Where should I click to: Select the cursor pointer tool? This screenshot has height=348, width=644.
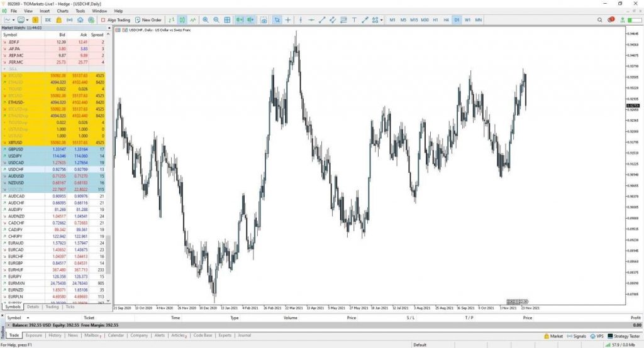pos(277,19)
